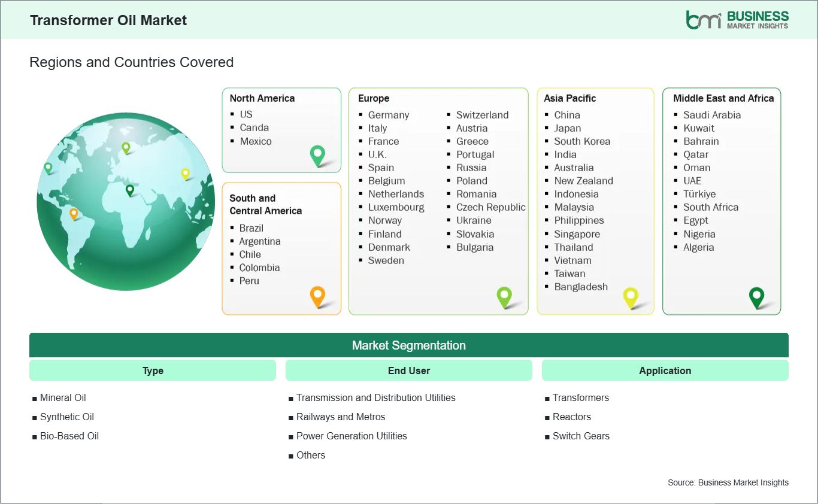Select Railways and Metros entry
Image resolution: width=818 pixels, height=504 pixels.
pyautogui.click(x=340, y=417)
